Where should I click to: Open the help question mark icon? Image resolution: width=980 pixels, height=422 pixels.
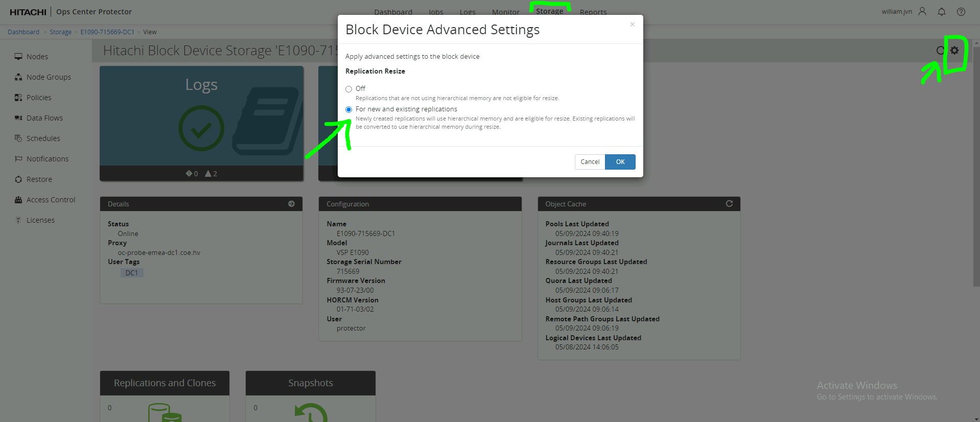pos(961,11)
